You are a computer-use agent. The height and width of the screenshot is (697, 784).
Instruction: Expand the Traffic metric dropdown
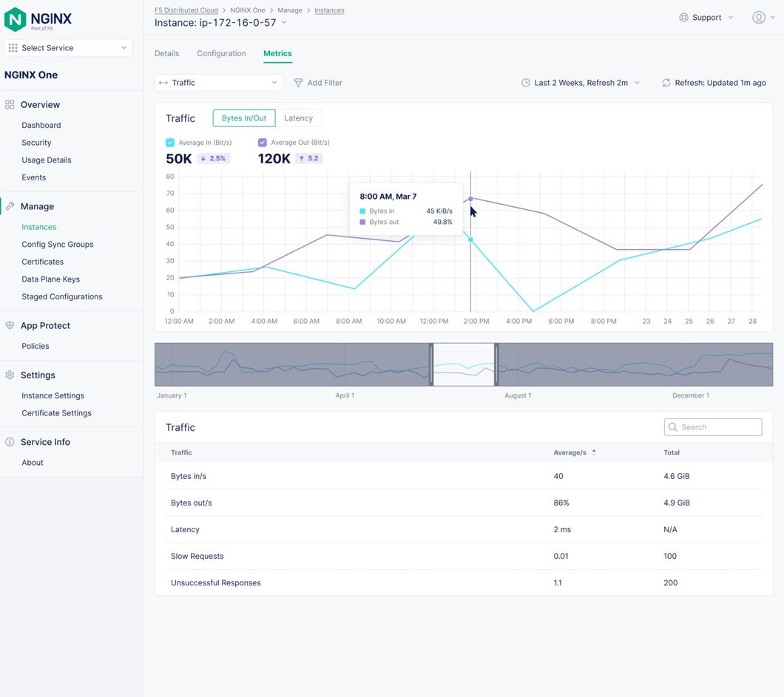click(x=218, y=83)
